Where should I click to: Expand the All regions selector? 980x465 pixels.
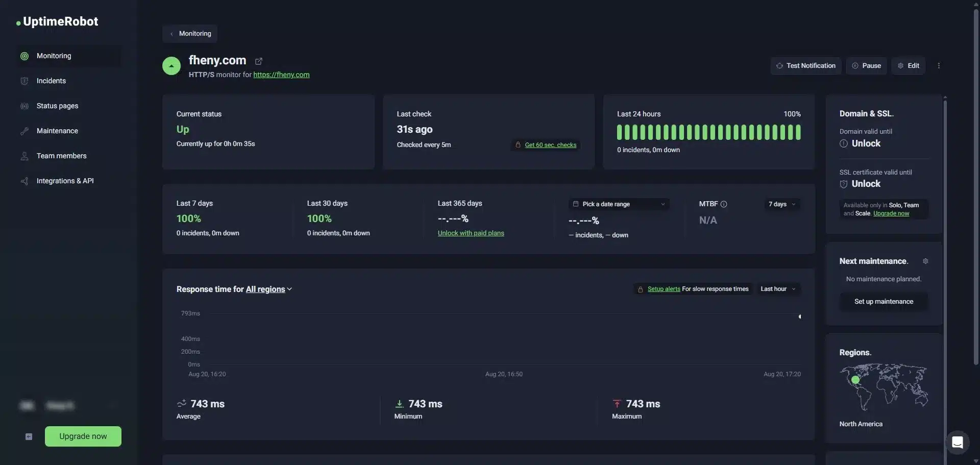[x=269, y=289]
